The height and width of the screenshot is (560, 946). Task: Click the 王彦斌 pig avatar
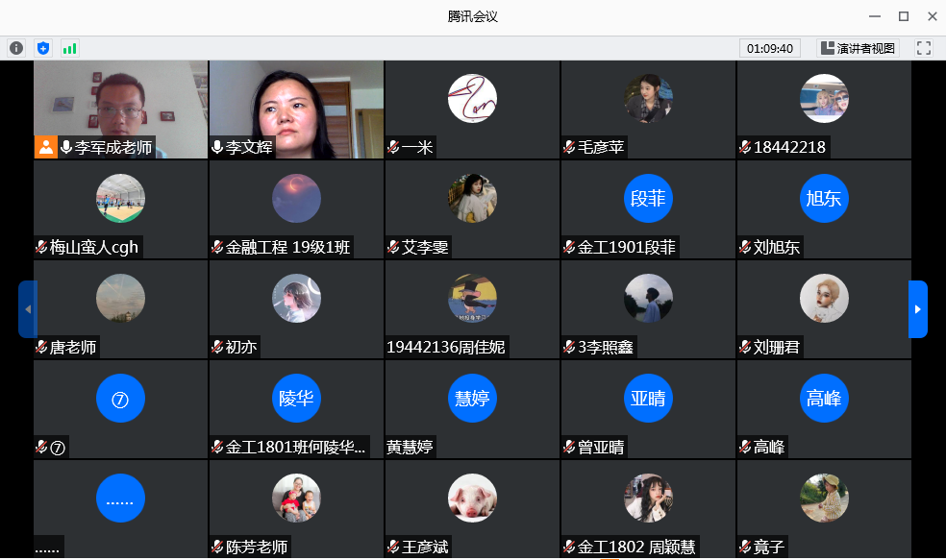tap(472, 499)
